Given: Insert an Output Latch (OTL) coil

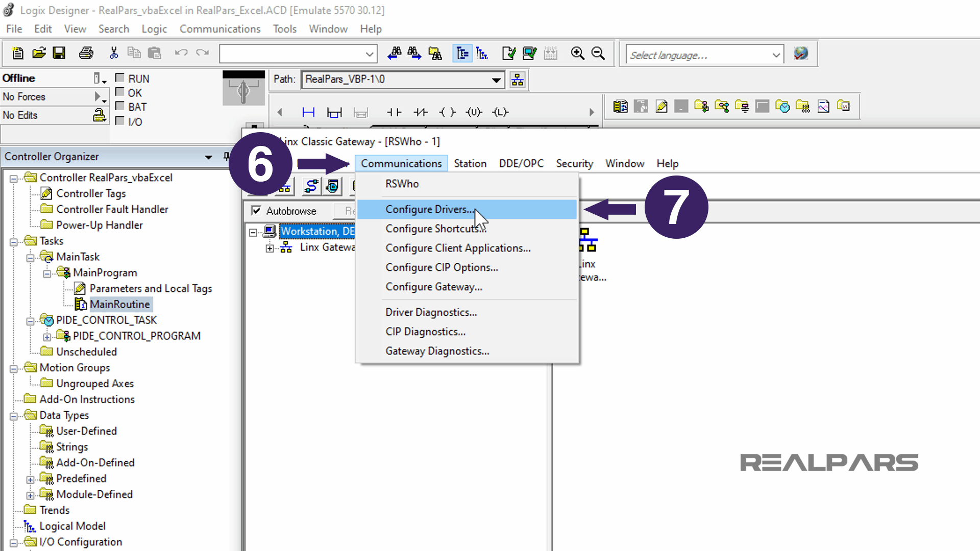Looking at the screenshot, I should pyautogui.click(x=500, y=112).
